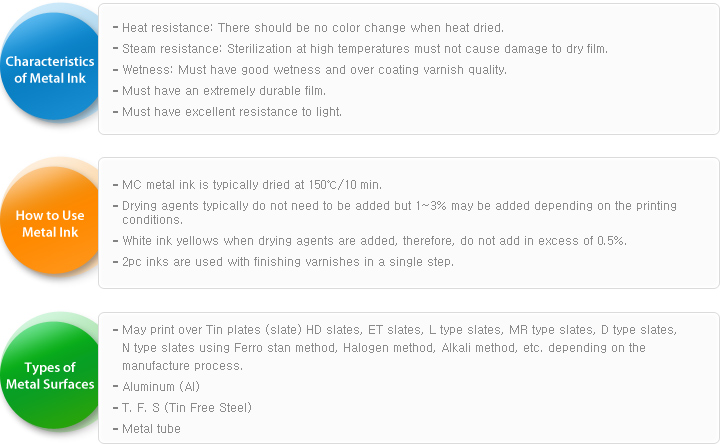Click the orange How to Use Metal Ink circle
Image resolution: width=720 pixels, height=444 pixels.
(x=50, y=221)
